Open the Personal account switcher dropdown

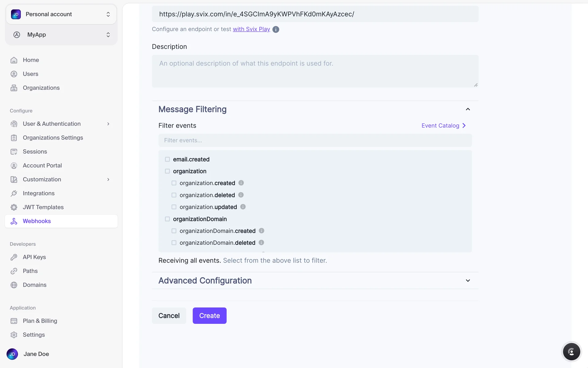point(61,14)
